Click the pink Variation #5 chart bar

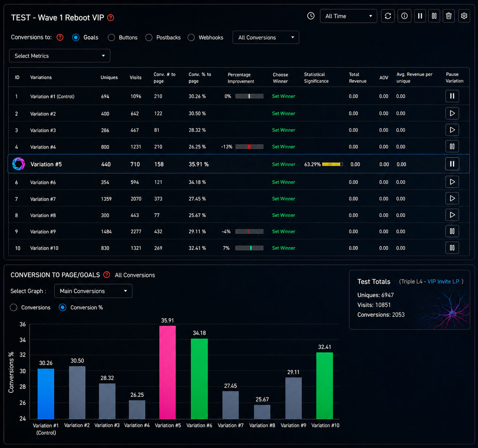tap(167, 372)
